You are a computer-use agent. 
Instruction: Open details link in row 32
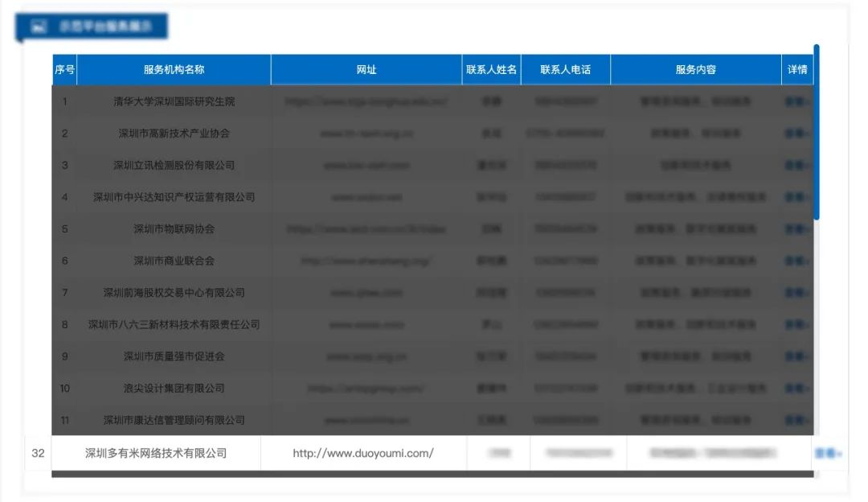coord(827,454)
